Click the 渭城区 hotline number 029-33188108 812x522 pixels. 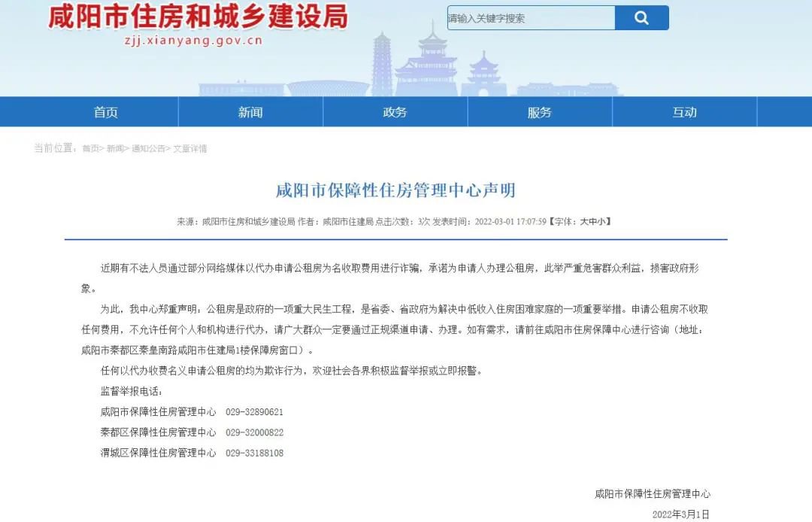(x=254, y=453)
